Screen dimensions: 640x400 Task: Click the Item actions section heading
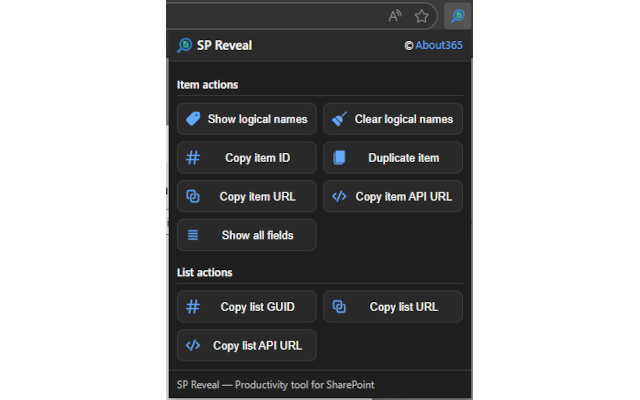(x=207, y=85)
